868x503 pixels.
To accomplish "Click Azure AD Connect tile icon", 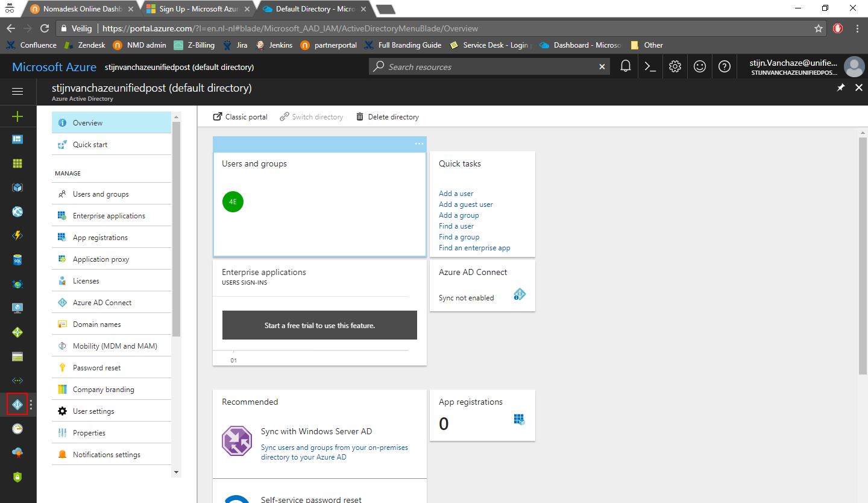I will pos(520,294).
